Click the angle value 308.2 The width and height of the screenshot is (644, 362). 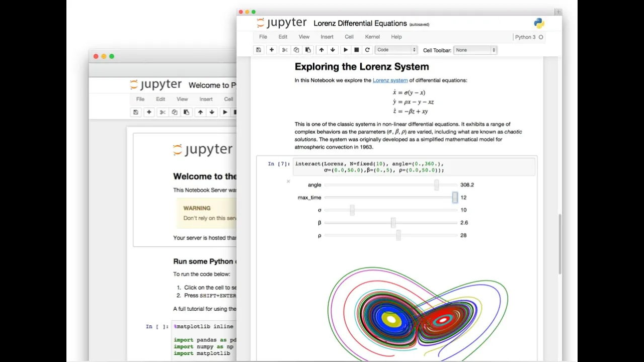click(x=467, y=185)
